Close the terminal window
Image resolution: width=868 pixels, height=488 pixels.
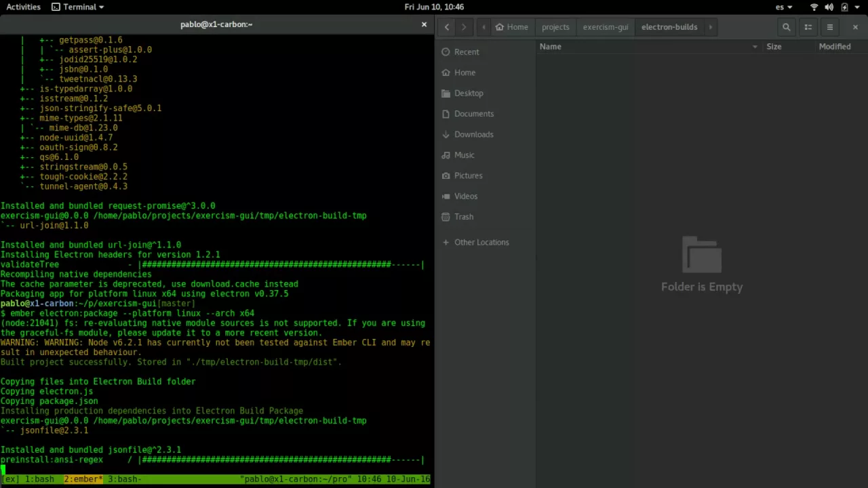pos(425,24)
